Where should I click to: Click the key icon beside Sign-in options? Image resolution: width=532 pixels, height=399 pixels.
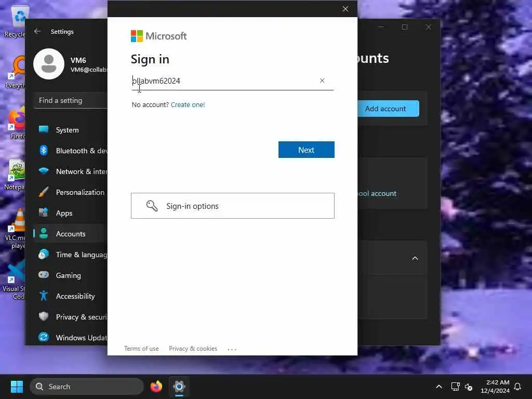tap(152, 206)
